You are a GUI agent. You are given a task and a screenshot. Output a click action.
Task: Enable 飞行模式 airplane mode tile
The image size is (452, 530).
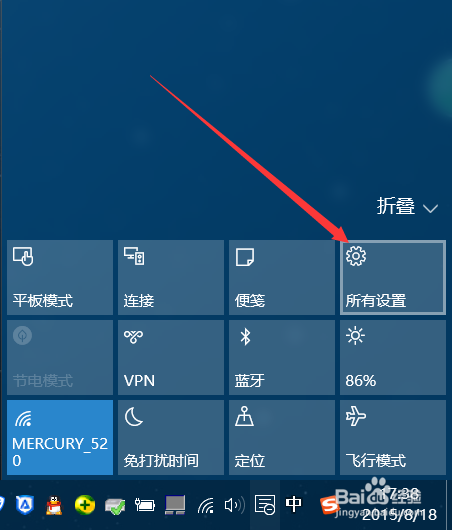393,437
